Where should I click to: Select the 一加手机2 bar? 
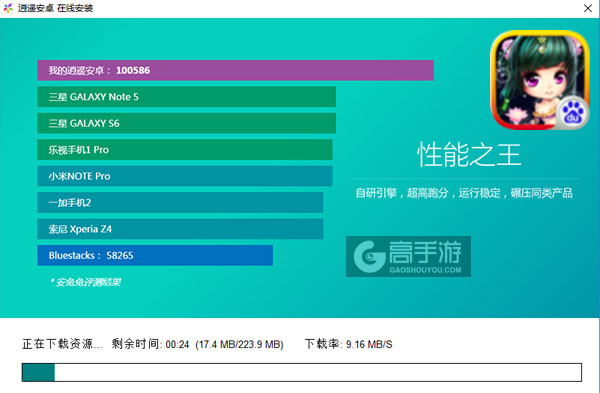(x=180, y=202)
